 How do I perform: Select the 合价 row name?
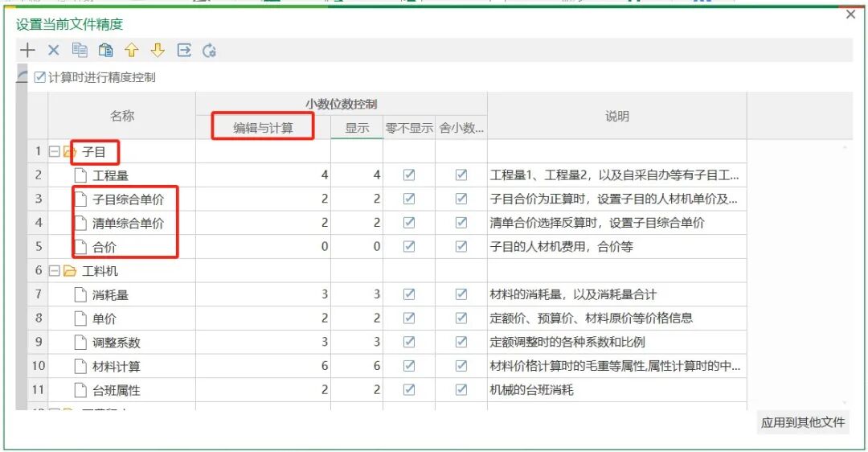pyautogui.click(x=104, y=247)
